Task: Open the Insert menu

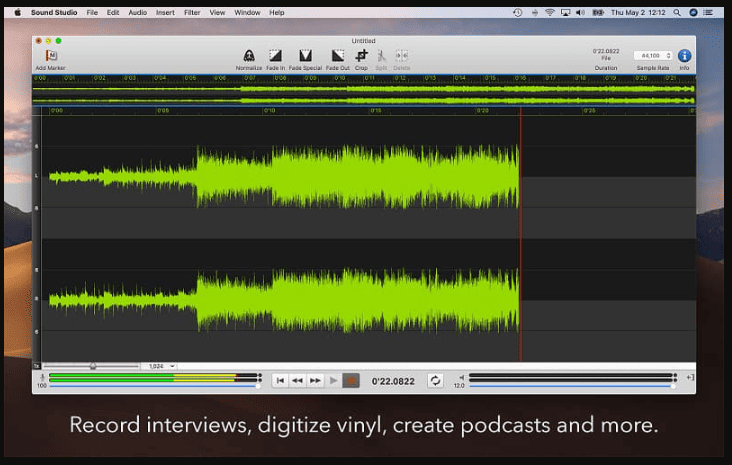Action: pos(165,13)
